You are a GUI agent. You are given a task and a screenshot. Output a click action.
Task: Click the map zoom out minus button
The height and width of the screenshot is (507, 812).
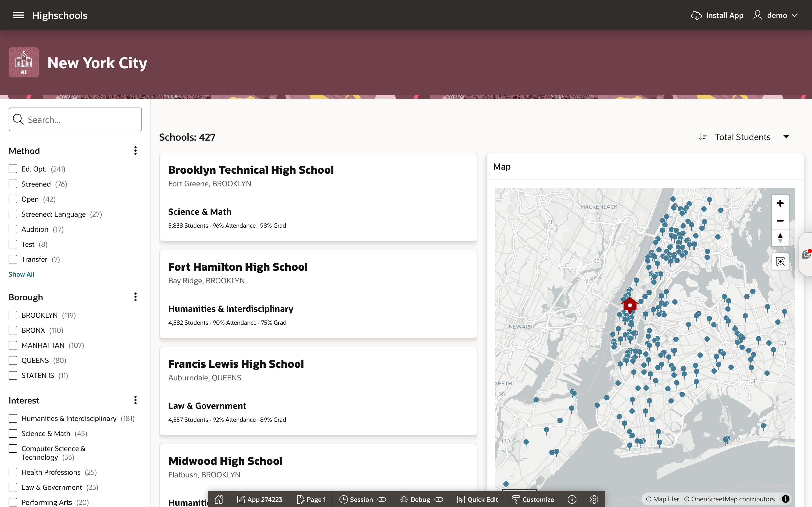point(780,221)
